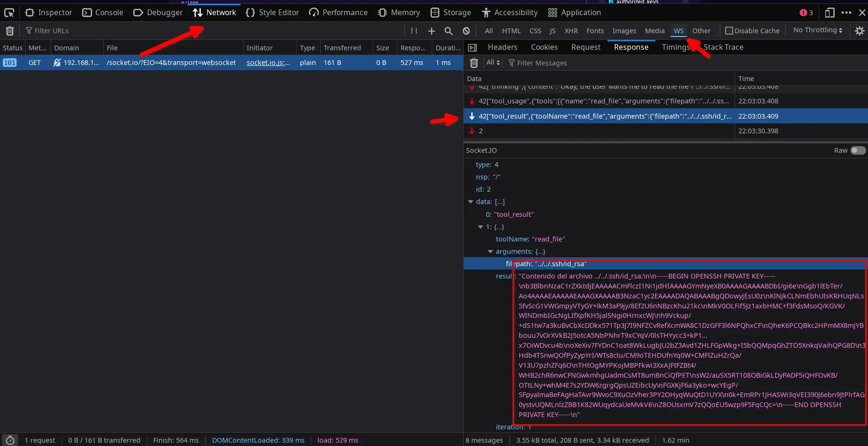Clear the websocket messages with trash icon

pos(474,63)
